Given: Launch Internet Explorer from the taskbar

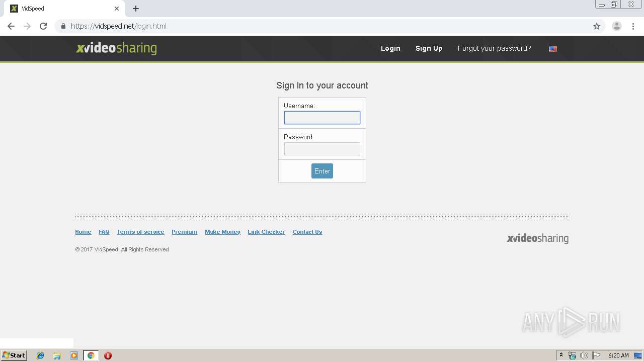Looking at the screenshot, I should click(40, 355).
